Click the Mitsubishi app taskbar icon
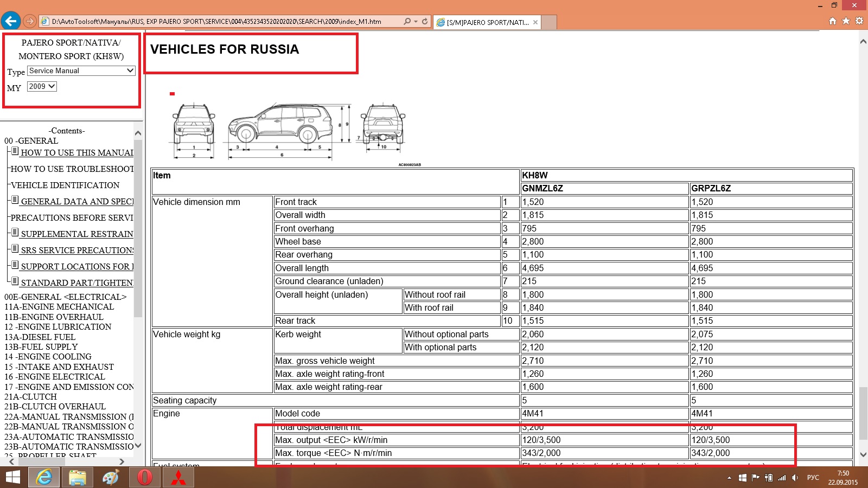 pos(178,477)
